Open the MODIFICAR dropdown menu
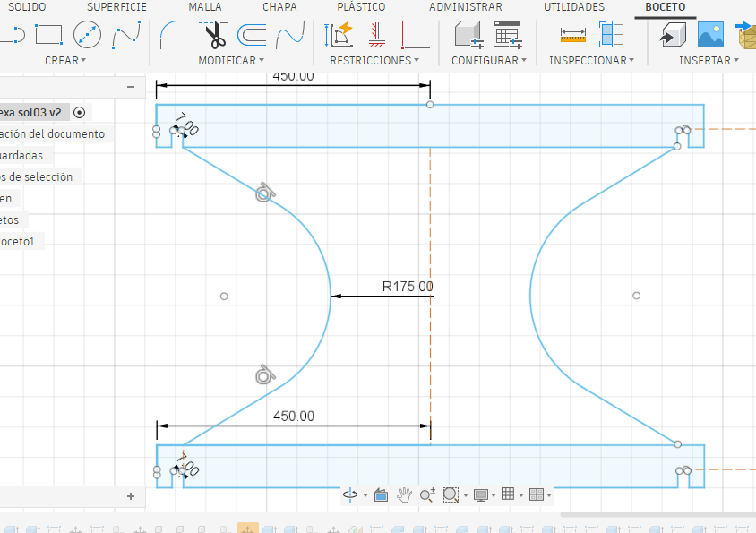This screenshot has width=756, height=533. pyautogui.click(x=231, y=60)
